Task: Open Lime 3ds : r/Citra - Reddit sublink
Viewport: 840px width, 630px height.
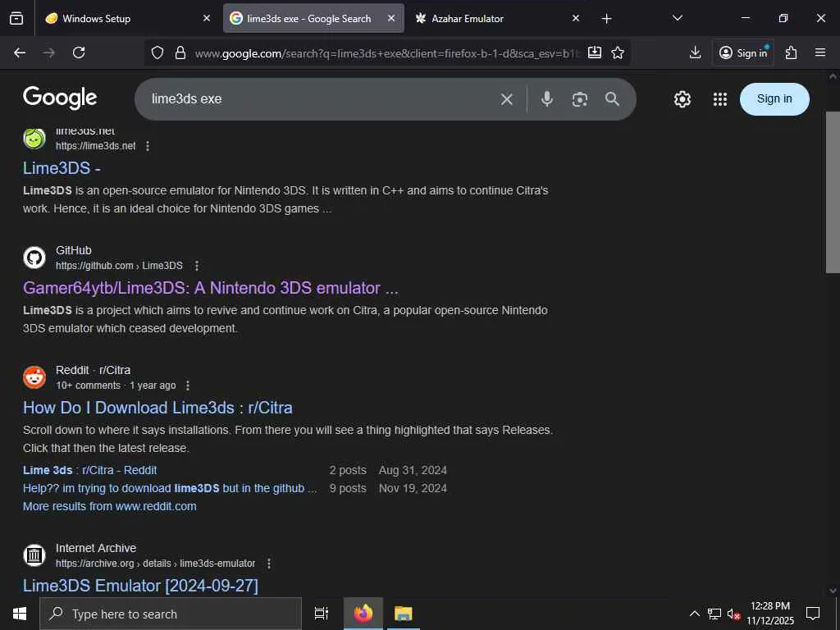Action: point(90,470)
